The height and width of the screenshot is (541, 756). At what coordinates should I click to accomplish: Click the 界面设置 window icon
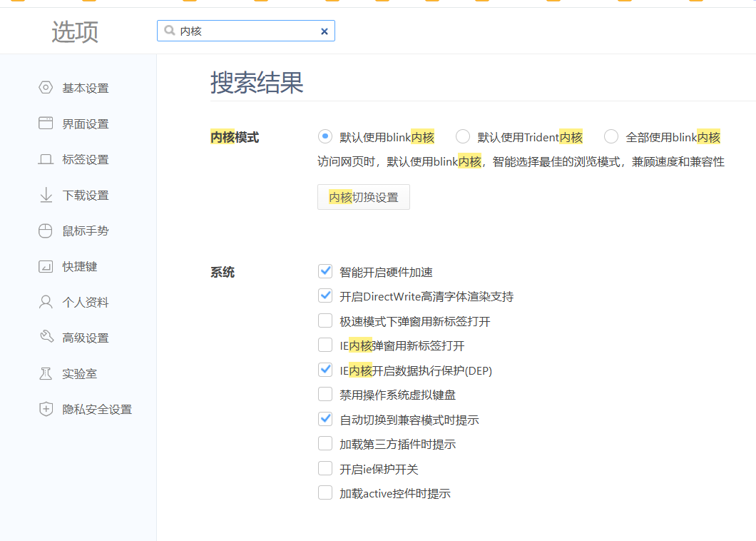coord(46,123)
